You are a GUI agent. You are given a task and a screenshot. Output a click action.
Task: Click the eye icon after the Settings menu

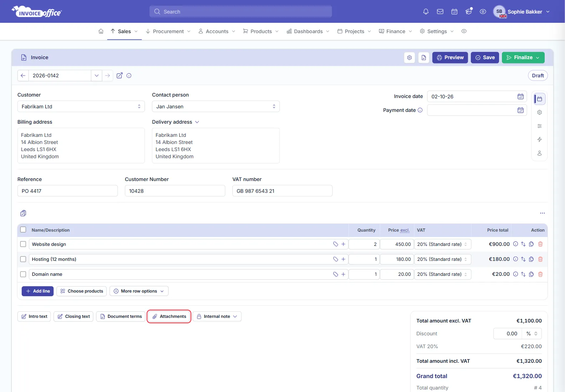(x=464, y=31)
